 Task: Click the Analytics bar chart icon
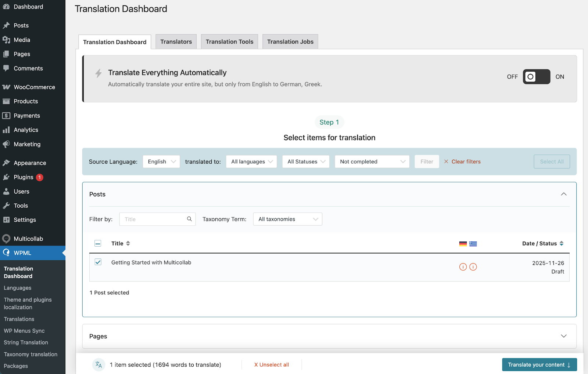pyautogui.click(x=6, y=130)
